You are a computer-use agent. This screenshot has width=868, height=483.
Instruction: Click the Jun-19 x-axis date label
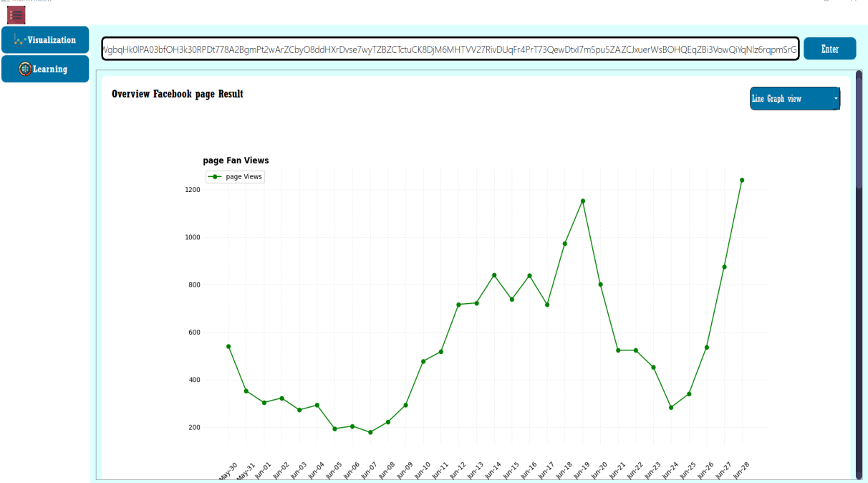tap(581, 470)
